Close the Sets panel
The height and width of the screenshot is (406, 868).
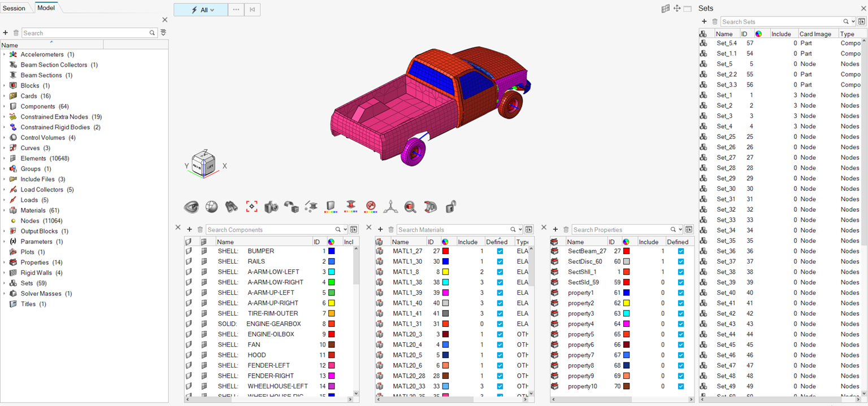click(863, 8)
